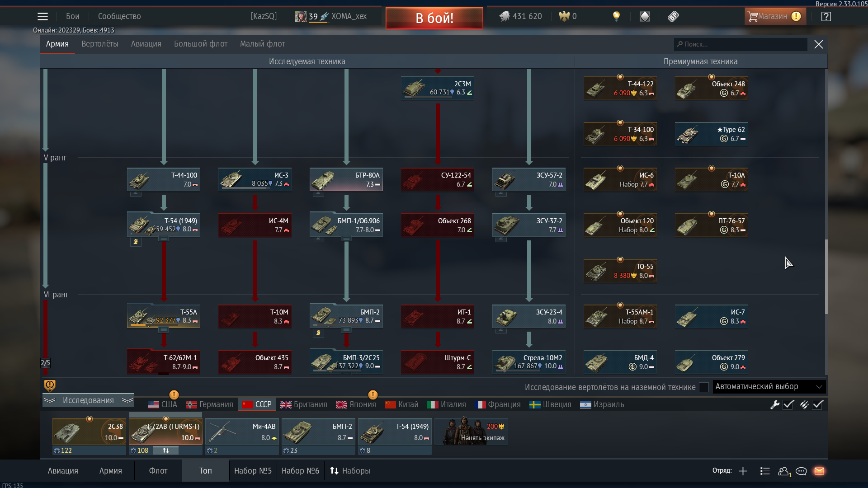Enable helicopter research on ground vehicles checkbox
This screenshot has width=868, height=488.
pyautogui.click(x=704, y=387)
